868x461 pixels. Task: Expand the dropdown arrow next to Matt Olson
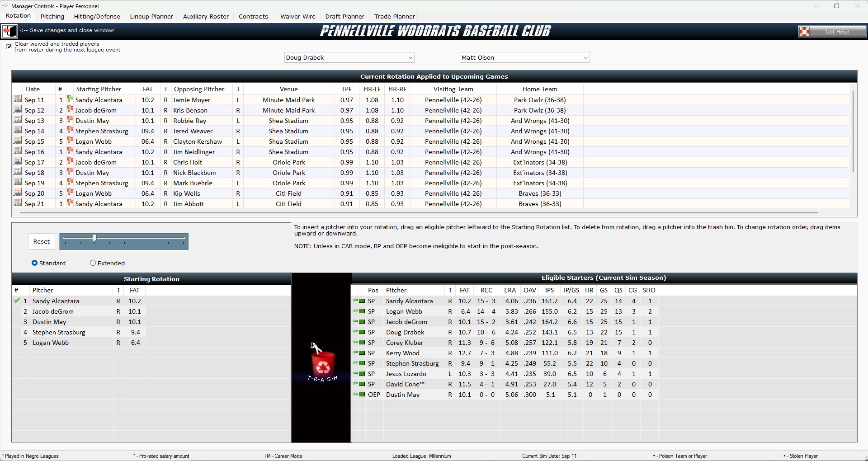pyautogui.click(x=585, y=57)
